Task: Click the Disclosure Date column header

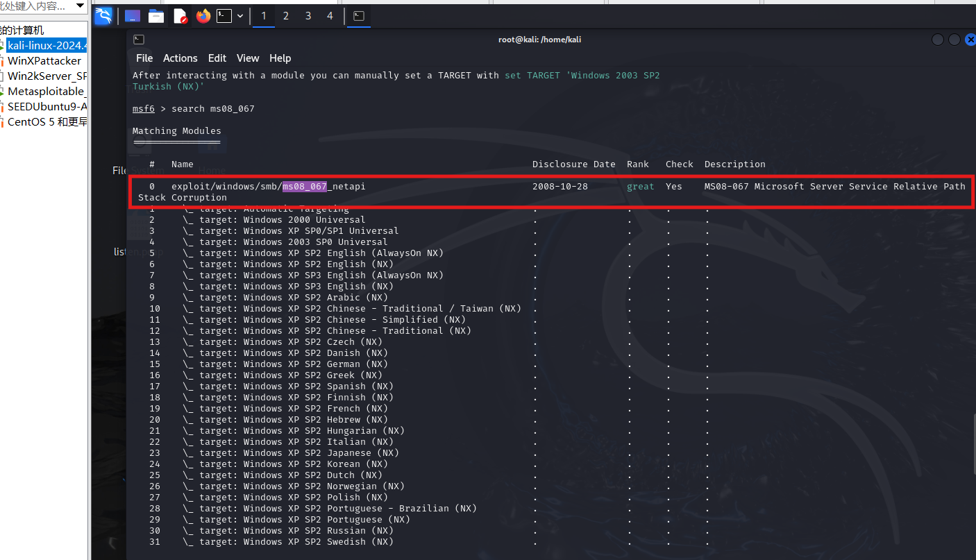Action: coord(574,164)
